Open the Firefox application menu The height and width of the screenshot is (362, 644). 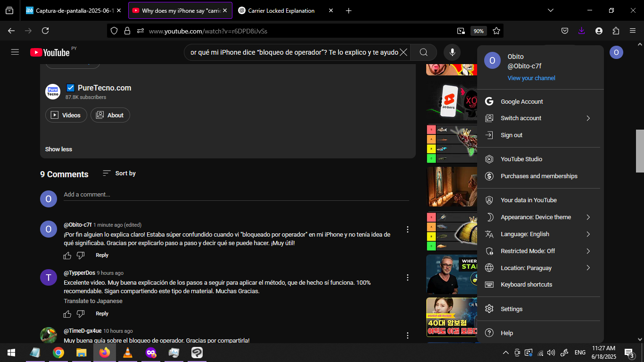pos(633,31)
